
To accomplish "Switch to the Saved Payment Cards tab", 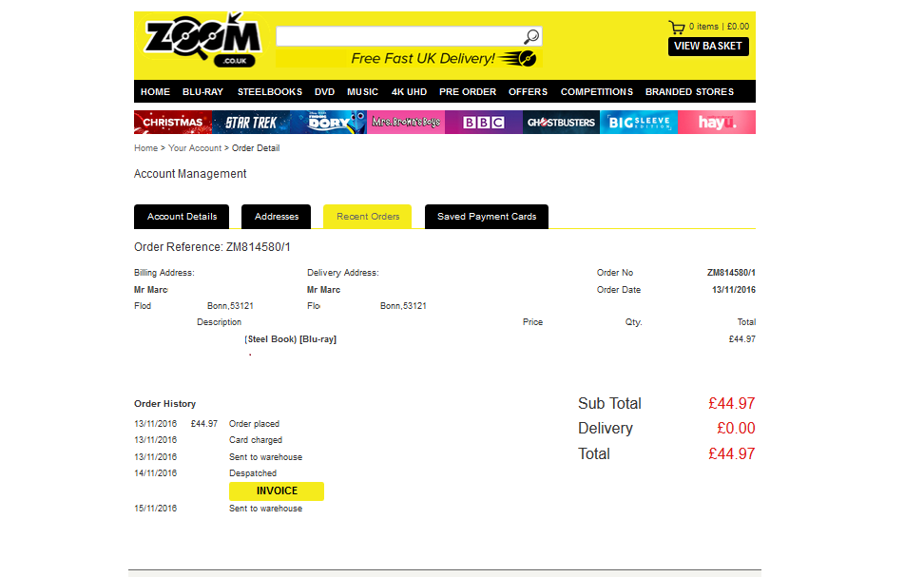I will [x=487, y=217].
